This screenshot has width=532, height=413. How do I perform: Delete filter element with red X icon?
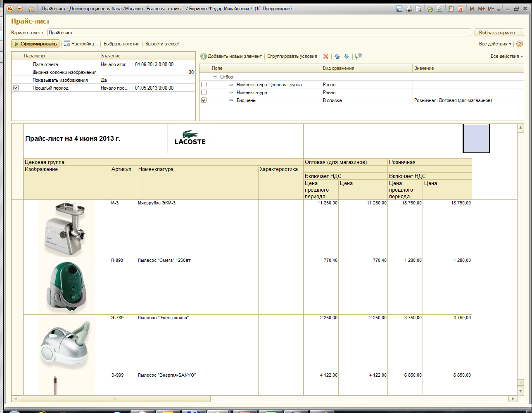click(325, 56)
